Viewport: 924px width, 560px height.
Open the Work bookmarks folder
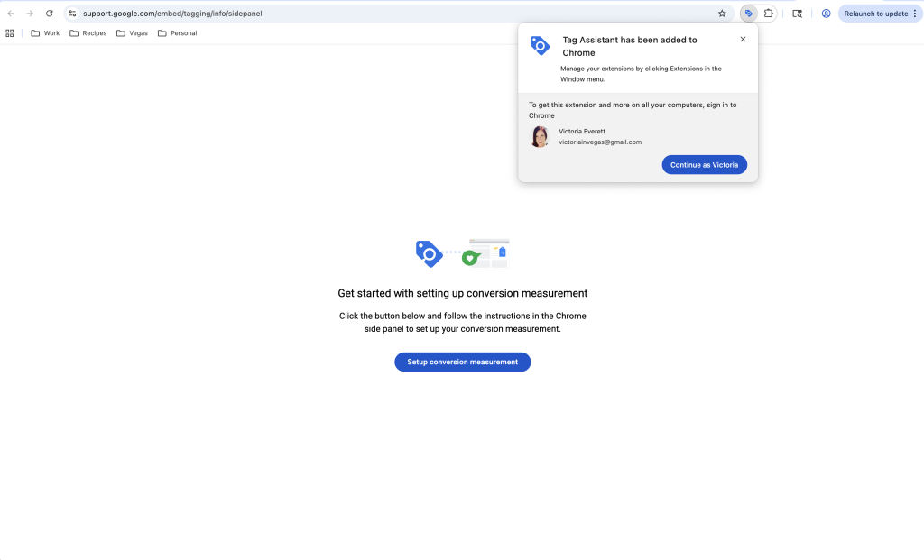coord(45,33)
